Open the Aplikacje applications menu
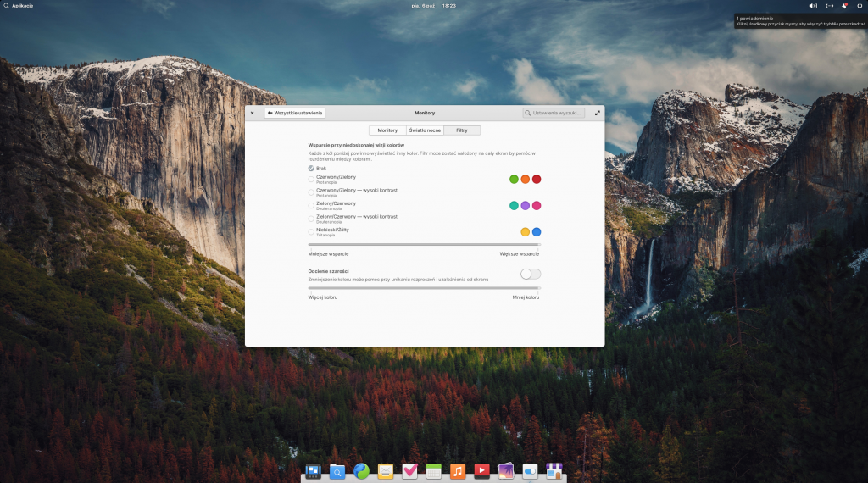The height and width of the screenshot is (483, 868). pos(19,6)
